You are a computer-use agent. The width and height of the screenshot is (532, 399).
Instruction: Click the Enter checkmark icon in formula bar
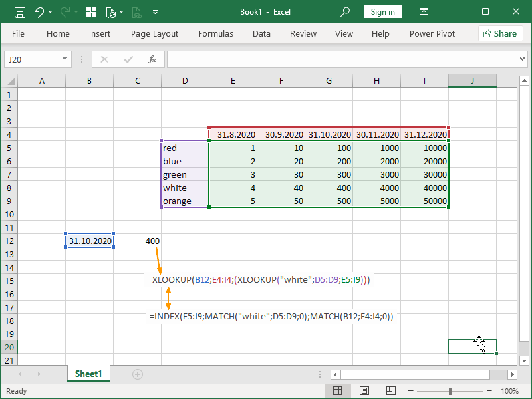128,59
